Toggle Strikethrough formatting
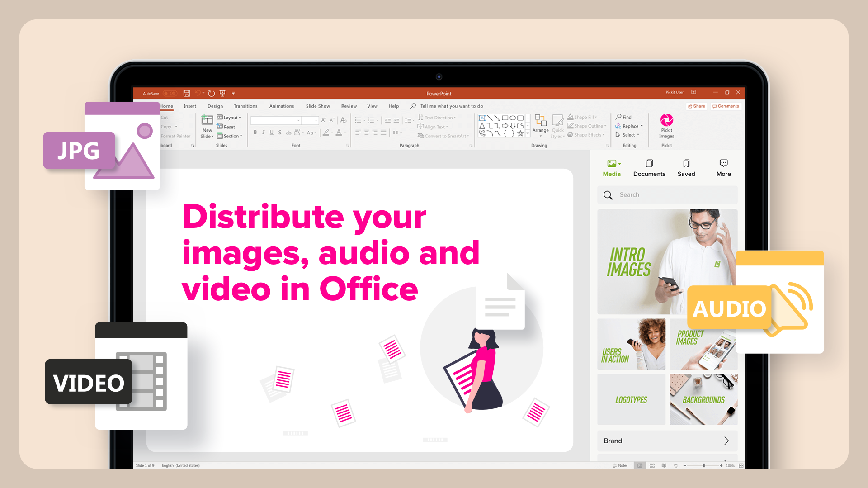This screenshot has width=868, height=488. (x=288, y=133)
